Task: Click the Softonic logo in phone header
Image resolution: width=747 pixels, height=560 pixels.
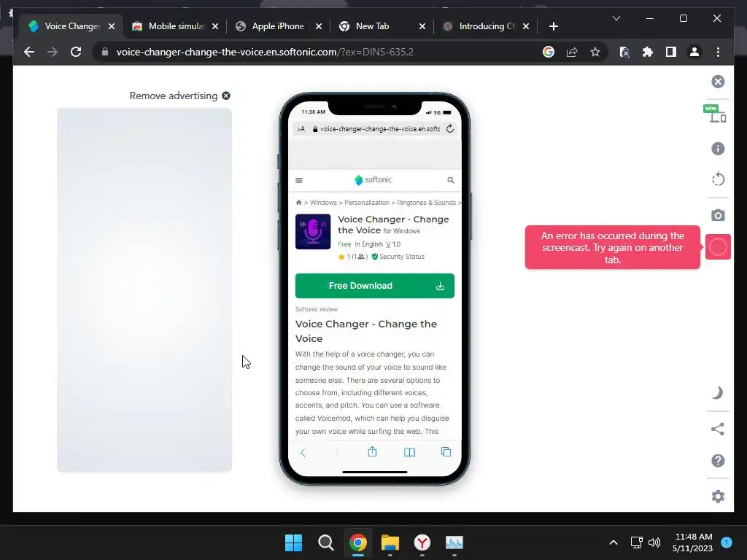Action: (x=373, y=179)
